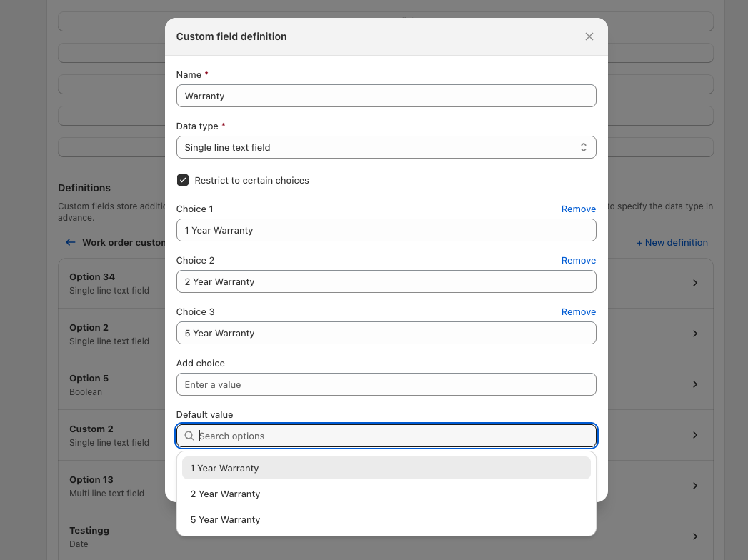Open the Data type dropdown
Screen dimensions: 748x560
click(386, 147)
